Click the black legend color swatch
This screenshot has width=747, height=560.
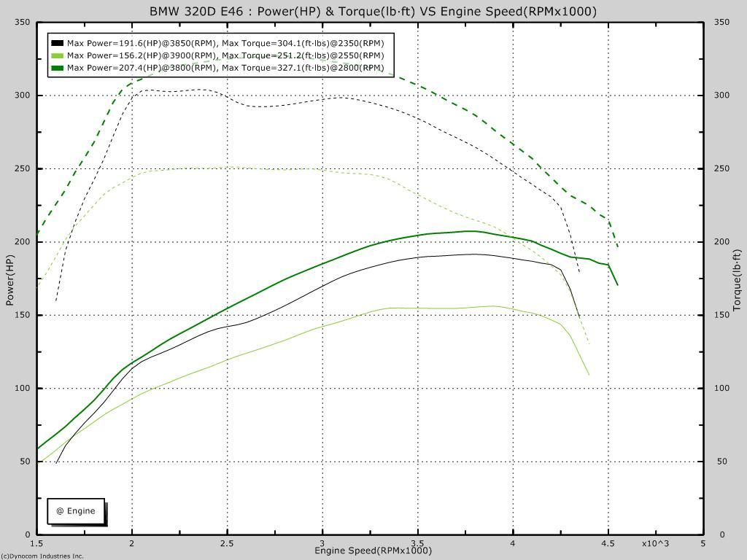[x=57, y=43]
